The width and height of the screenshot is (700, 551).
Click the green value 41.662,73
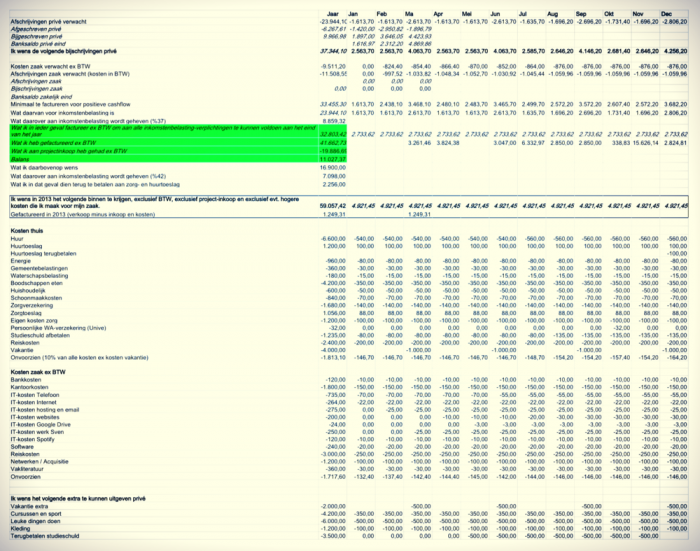333,143
